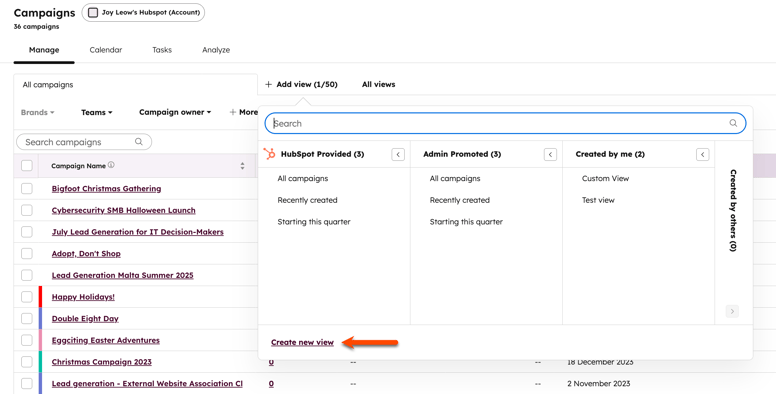The height and width of the screenshot is (394, 776).
Task: Open the Tasks tab
Action: tap(162, 50)
